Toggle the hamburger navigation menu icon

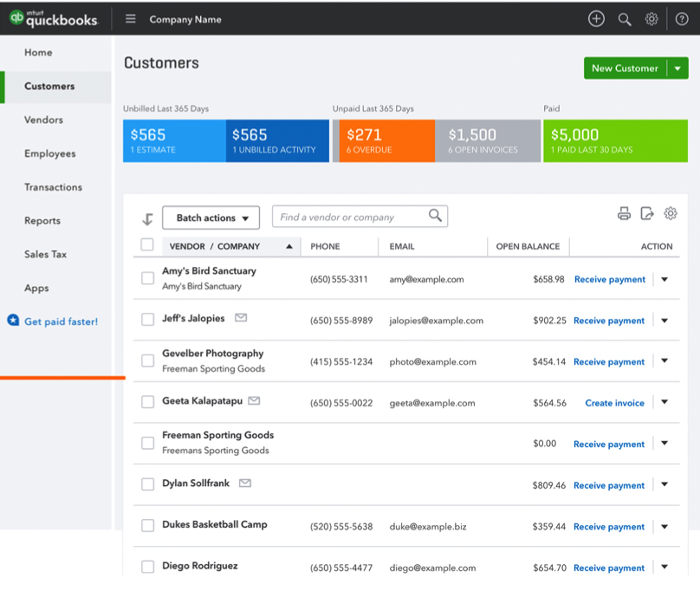point(130,19)
